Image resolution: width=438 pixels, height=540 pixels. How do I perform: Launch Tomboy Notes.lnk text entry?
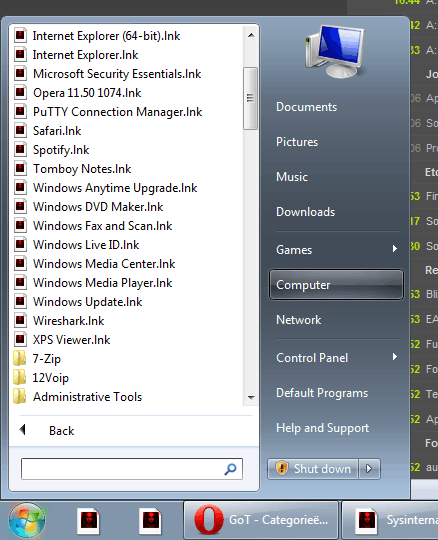(x=82, y=169)
